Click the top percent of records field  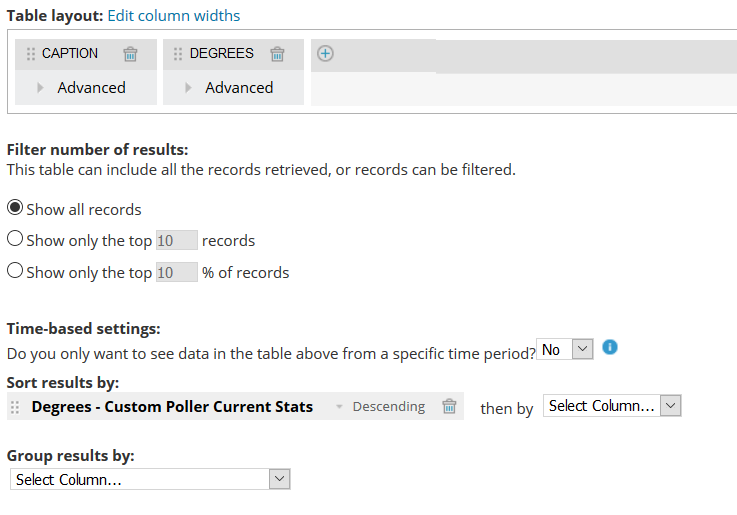point(177,272)
